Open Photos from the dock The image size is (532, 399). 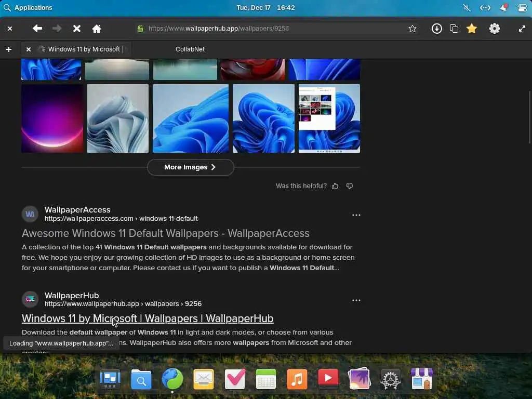pos(360,379)
